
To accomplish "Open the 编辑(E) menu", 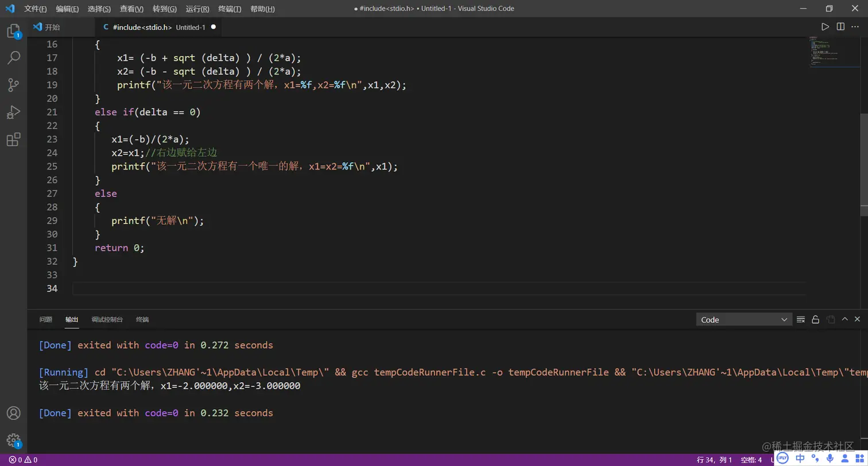I will (x=68, y=9).
